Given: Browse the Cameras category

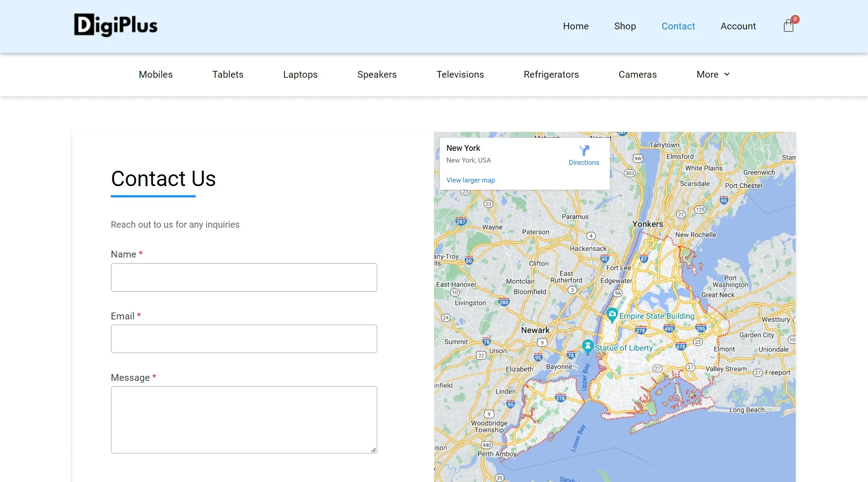Looking at the screenshot, I should tap(637, 75).
